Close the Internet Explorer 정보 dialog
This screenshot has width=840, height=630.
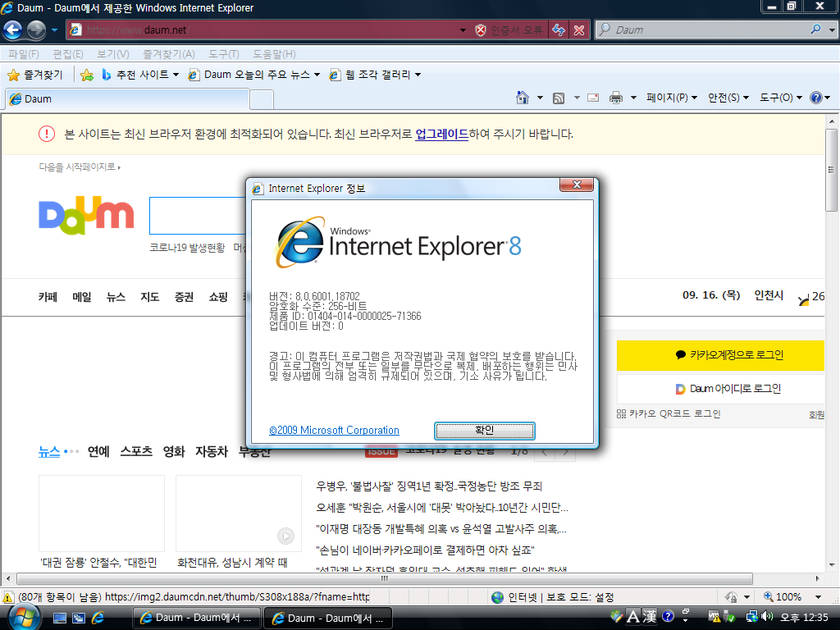[577, 185]
